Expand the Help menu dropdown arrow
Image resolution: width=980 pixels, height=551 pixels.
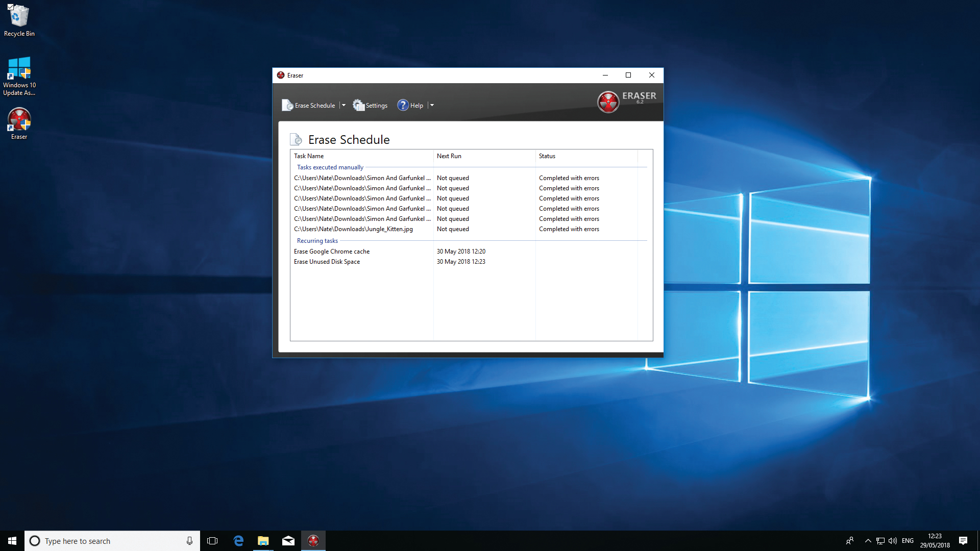(x=431, y=105)
